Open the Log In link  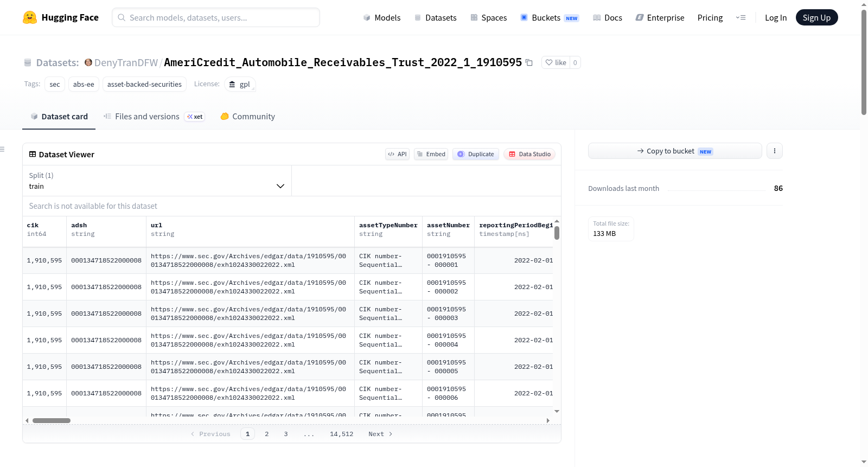pyautogui.click(x=776, y=17)
